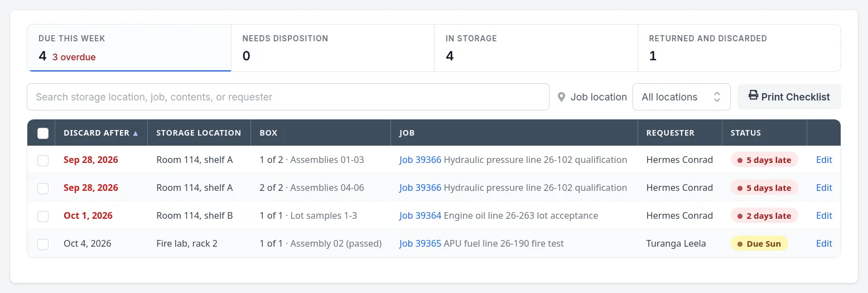Check the box for Assembly 02 (passed) row
Viewport: 868px width, 293px height.
(x=43, y=244)
